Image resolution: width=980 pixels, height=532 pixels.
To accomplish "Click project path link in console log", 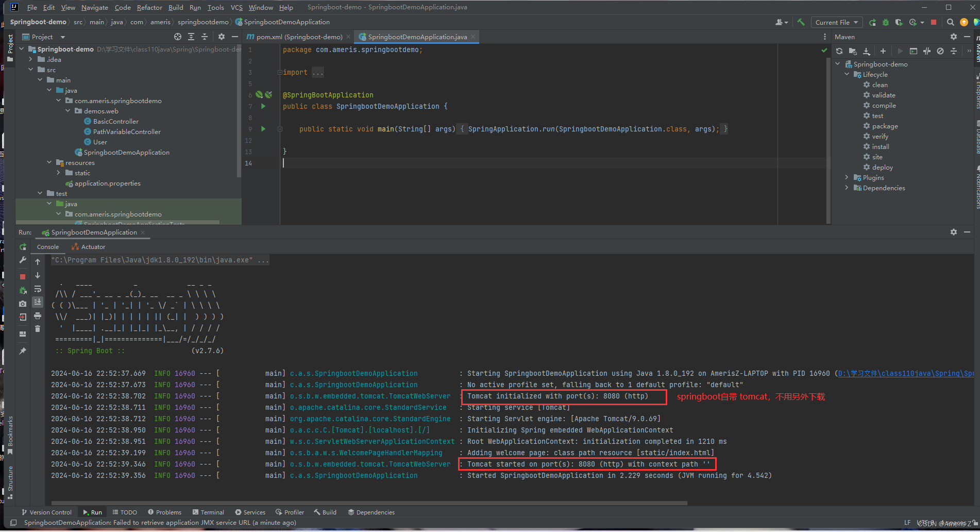I will tap(906, 373).
